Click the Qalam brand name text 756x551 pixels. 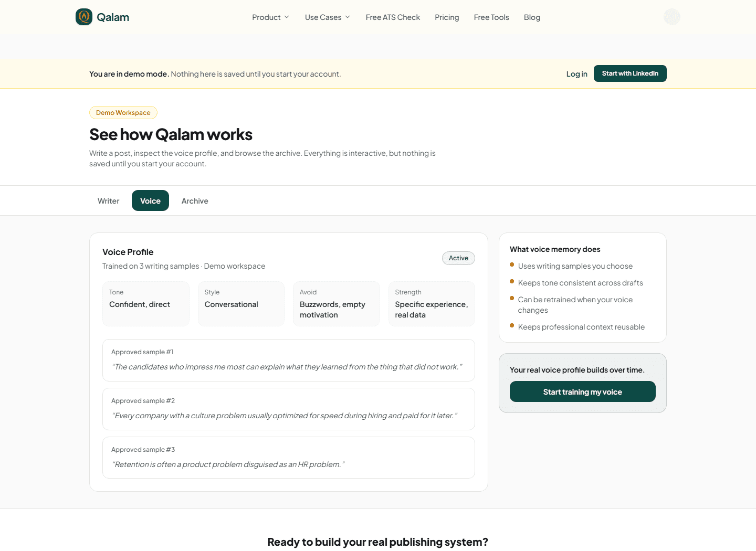[113, 17]
